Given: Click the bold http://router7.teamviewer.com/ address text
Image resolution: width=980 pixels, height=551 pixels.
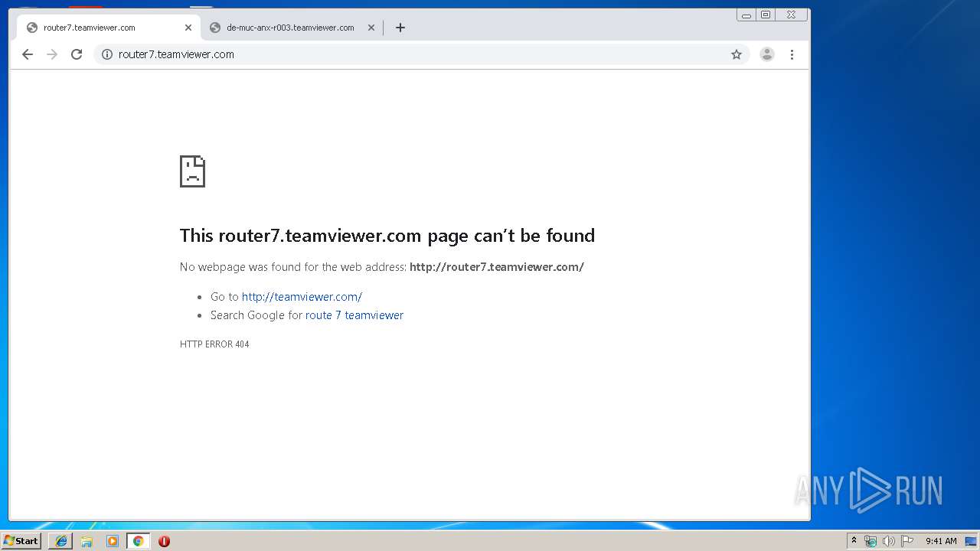Looking at the screenshot, I should pyautogui.click(x=497, y=267).
